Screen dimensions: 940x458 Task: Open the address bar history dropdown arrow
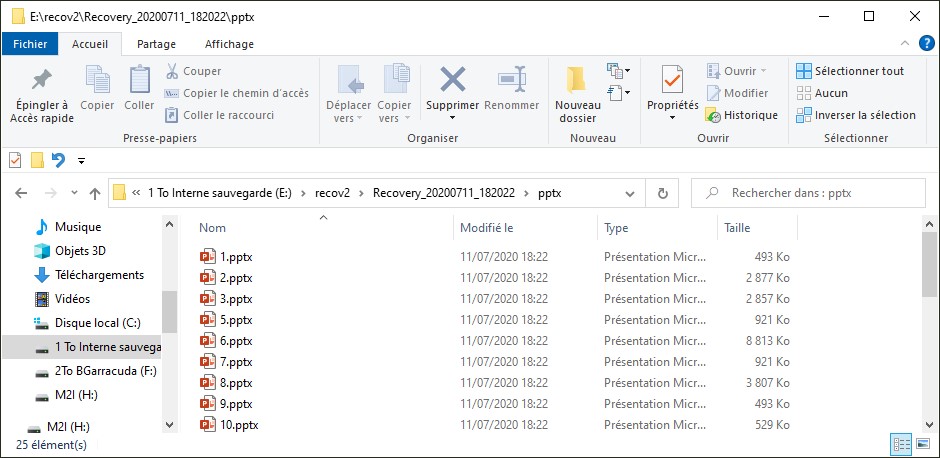pyautogui.click(x=632, y=193)
